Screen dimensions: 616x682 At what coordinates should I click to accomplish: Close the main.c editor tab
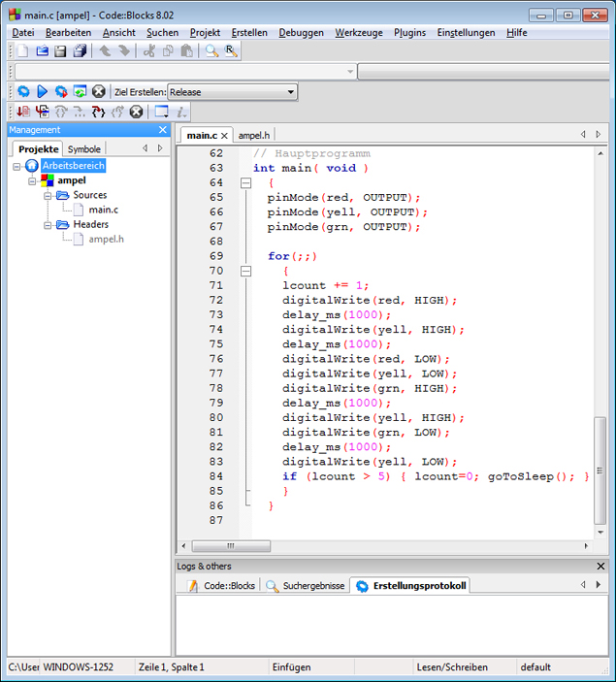click(224, 136)
